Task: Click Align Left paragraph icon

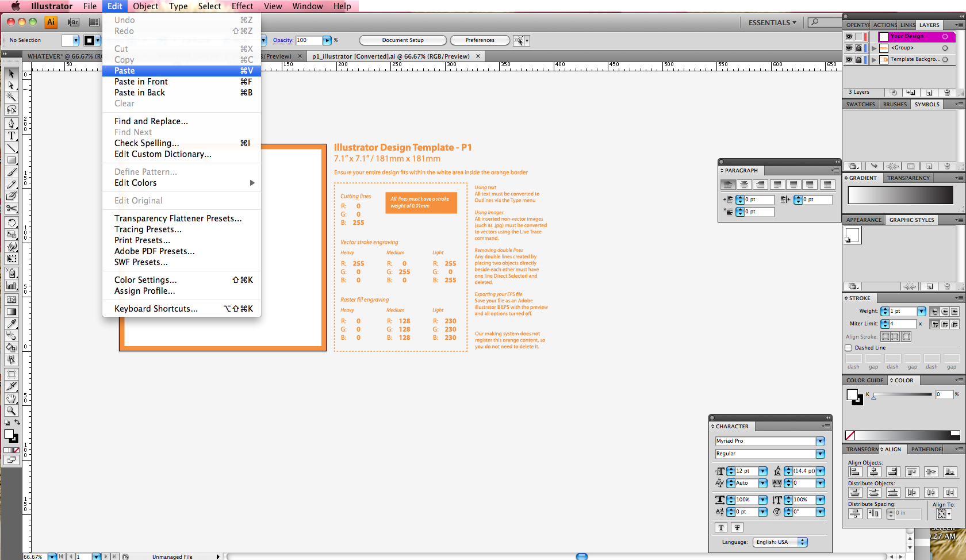Action: click(728, 185)
